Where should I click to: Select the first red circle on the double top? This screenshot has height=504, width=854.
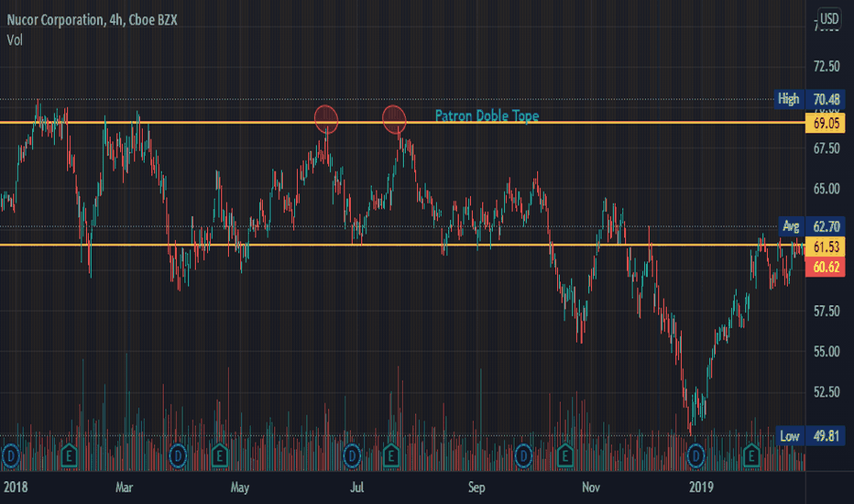tap(326, 119)
